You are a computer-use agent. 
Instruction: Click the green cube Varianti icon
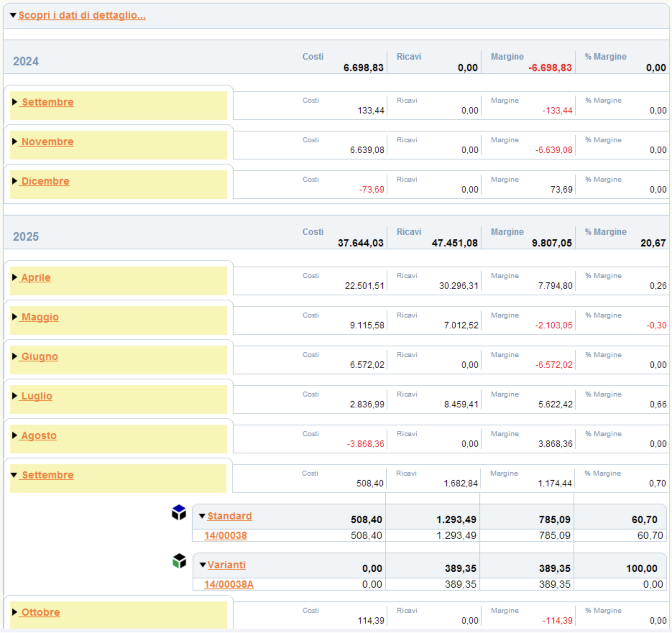coord(179,561)
